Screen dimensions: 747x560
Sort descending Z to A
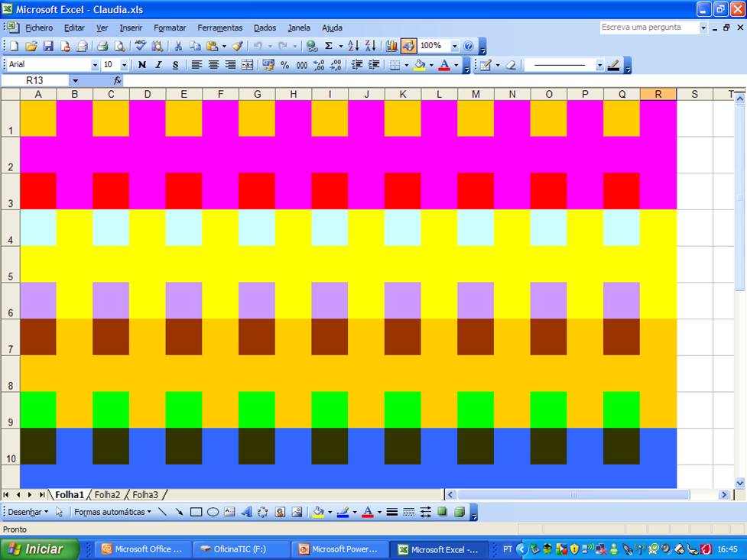[x=370, y=46]
